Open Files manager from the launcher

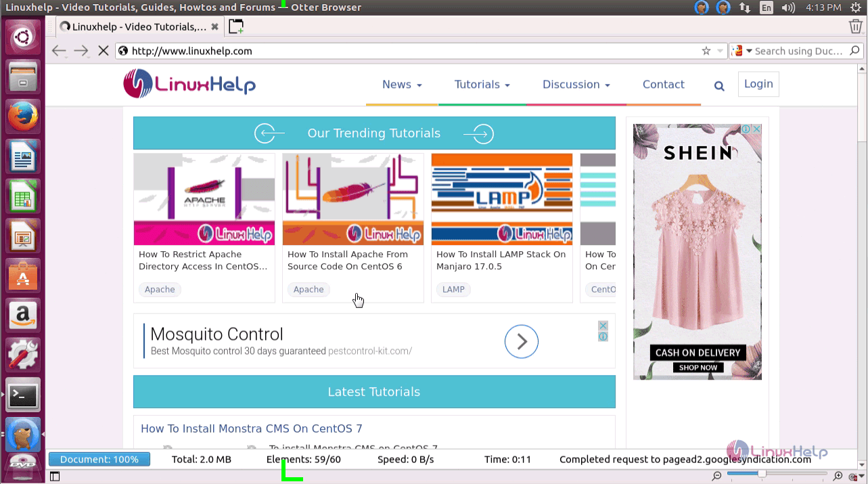pos(23,76)
